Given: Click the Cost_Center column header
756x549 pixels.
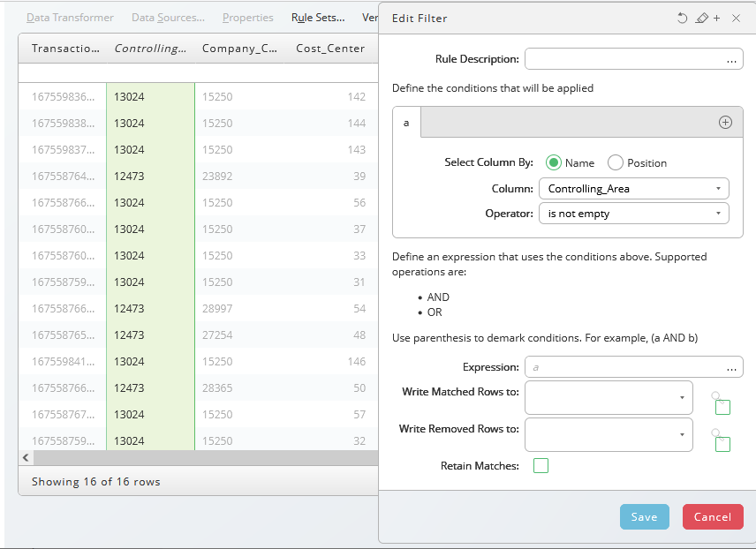Looking at the screenshot, I should tap(330, 49).
